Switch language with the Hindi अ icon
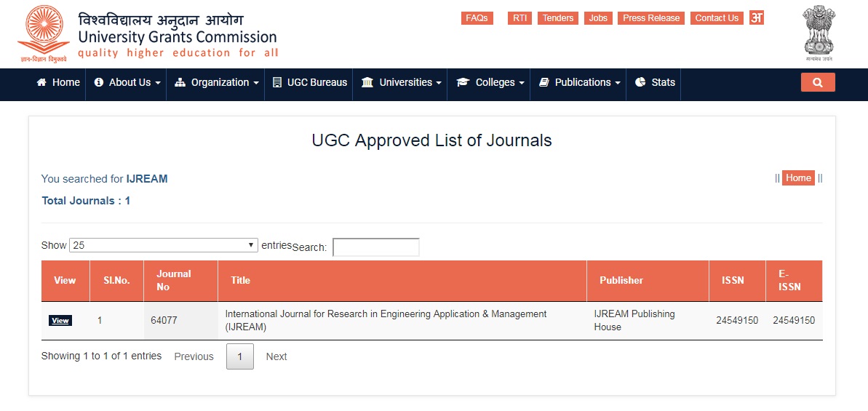This screenshot has height=411, width=868. coord(757,17)
